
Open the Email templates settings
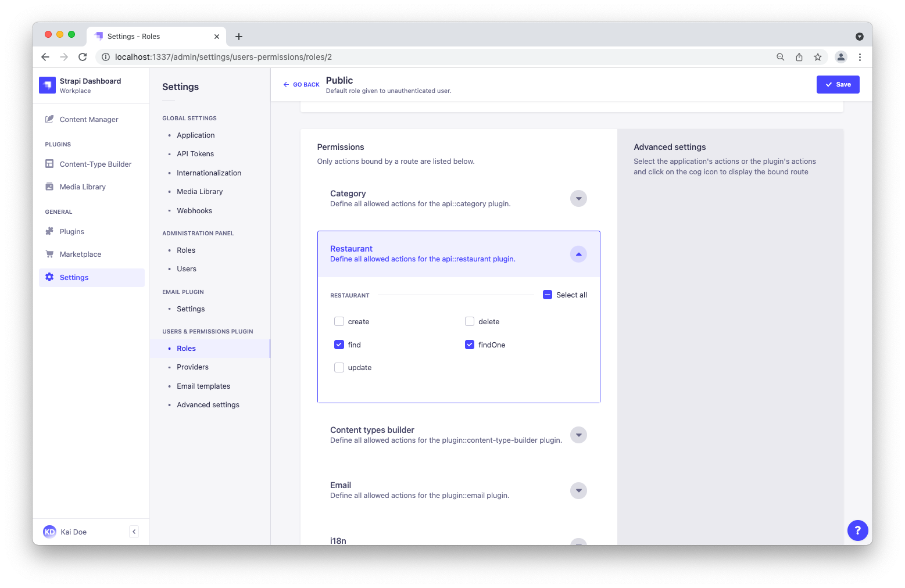point(203,386)
